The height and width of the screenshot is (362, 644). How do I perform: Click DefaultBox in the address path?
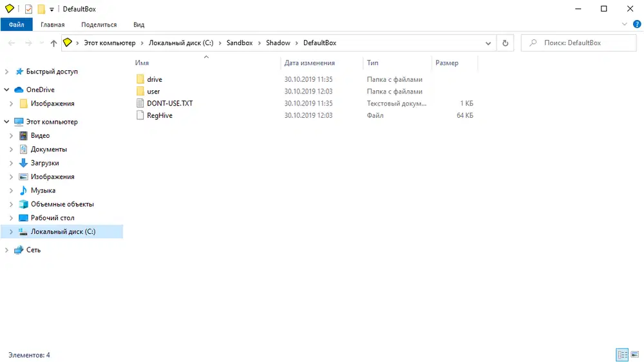click(x=320, y=43)
